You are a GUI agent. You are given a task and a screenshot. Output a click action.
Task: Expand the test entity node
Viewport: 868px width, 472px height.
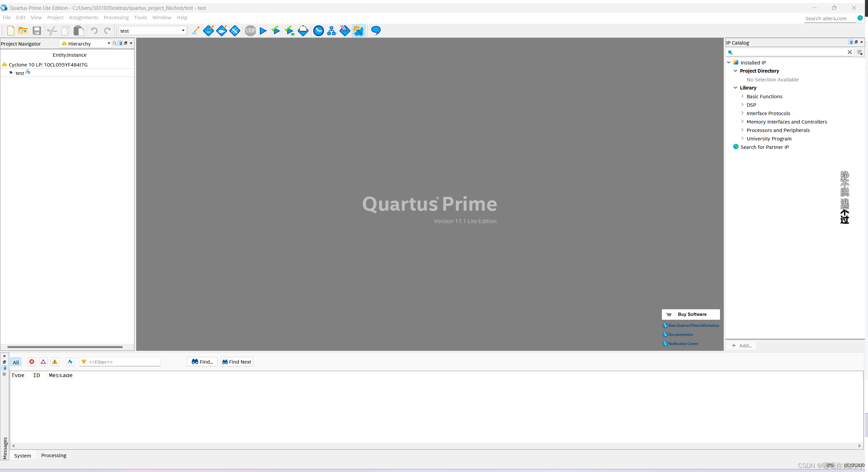click(x=11, y=73)
